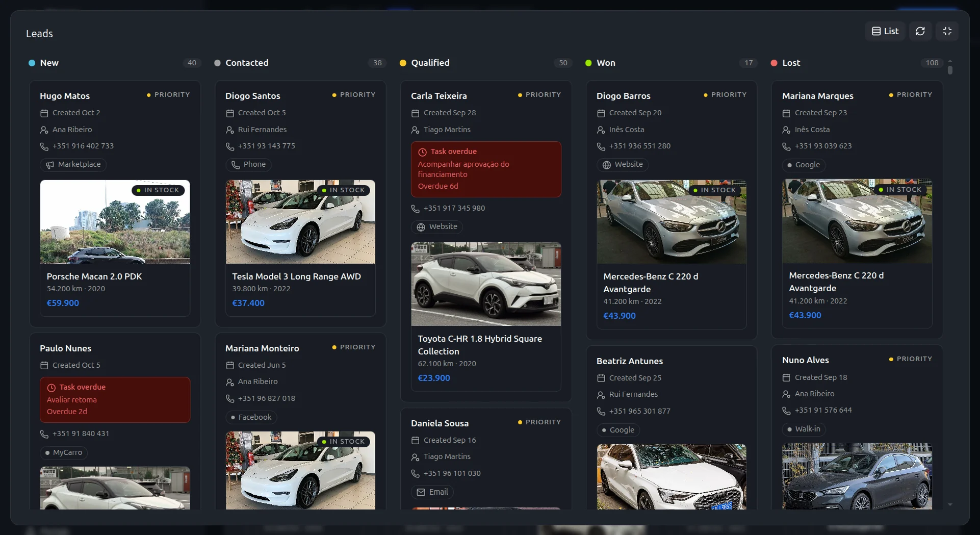The height and width of the screenshot is (535, 980).
Task: Open the Toyota C-HR photo on Carla Teixeira
Action: (x=486, y=284)
